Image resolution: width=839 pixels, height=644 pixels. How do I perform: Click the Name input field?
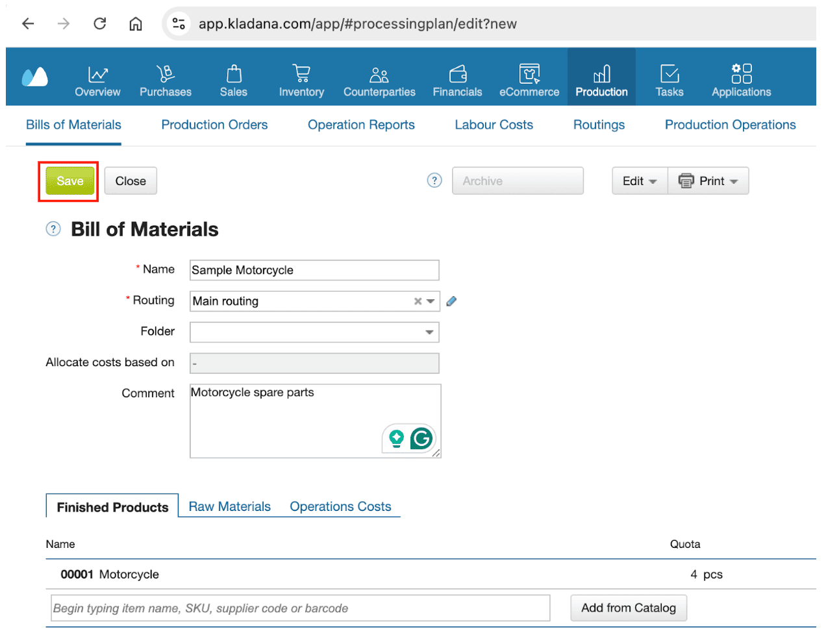tap(314, 270)
